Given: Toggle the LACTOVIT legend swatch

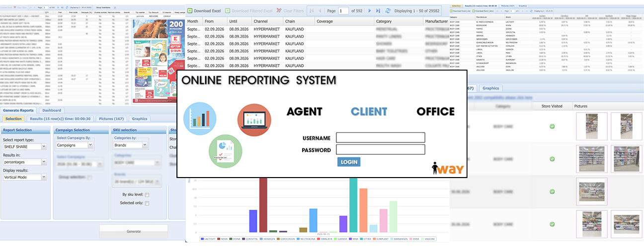Looking at the screenshot, I should [x=202, y=239].
